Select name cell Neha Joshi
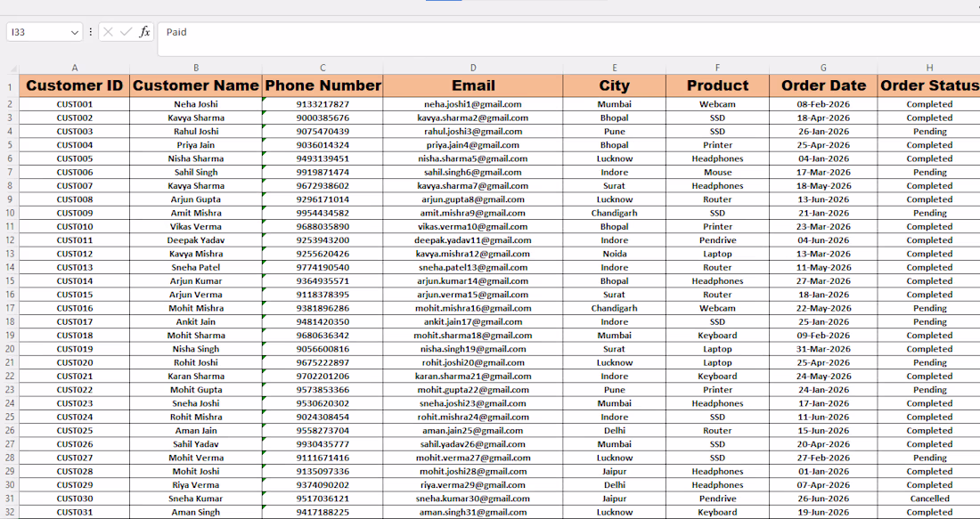 click(x=196, y=104)
